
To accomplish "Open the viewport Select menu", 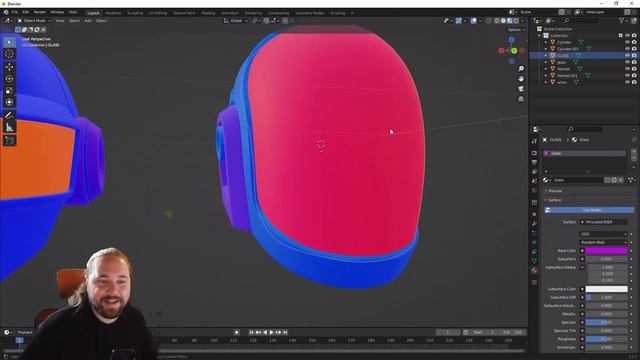I will [x=74, y=20].
